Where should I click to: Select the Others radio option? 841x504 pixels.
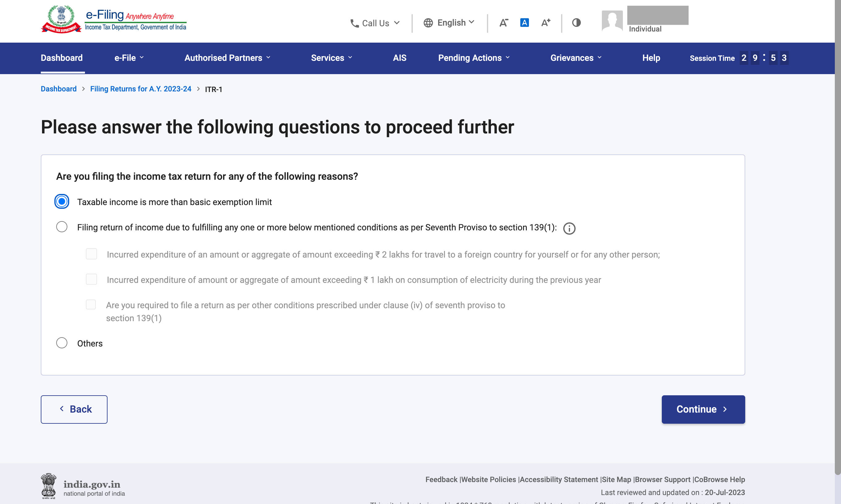[x=62, y=343]
